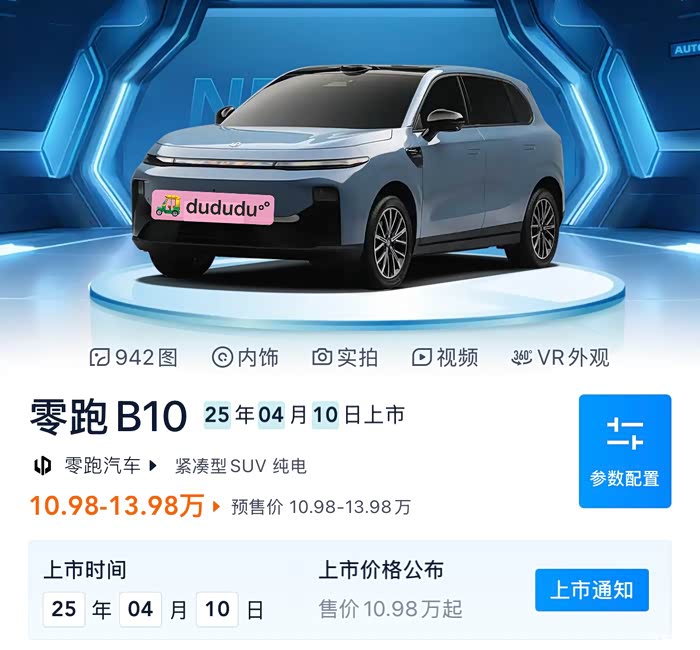The height and width of the screenshot is (650, 700).
Task: Open the 942图 photo gallery
Action: (133, 357)
